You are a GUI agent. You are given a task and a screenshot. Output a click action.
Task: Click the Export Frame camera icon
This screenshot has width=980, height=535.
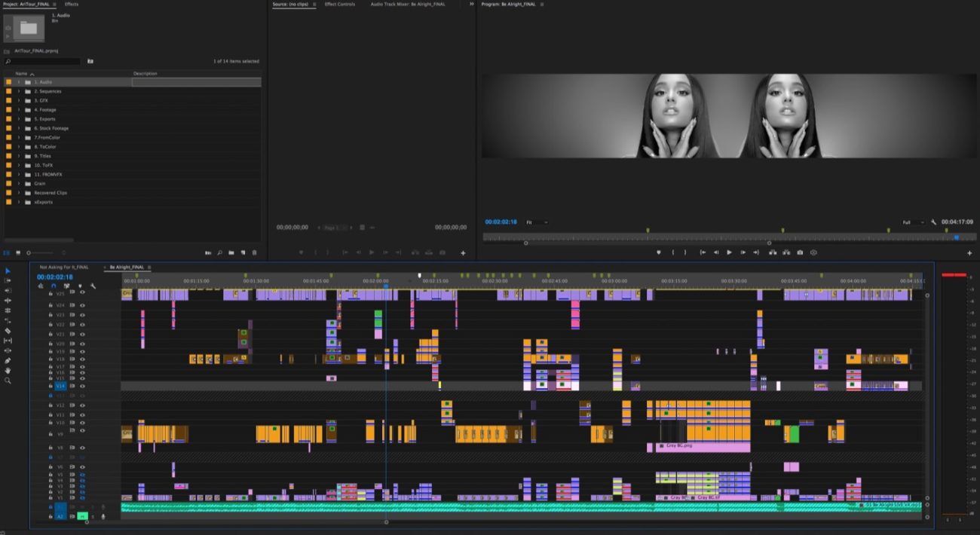pyautogui.click(x=800, y=252)
